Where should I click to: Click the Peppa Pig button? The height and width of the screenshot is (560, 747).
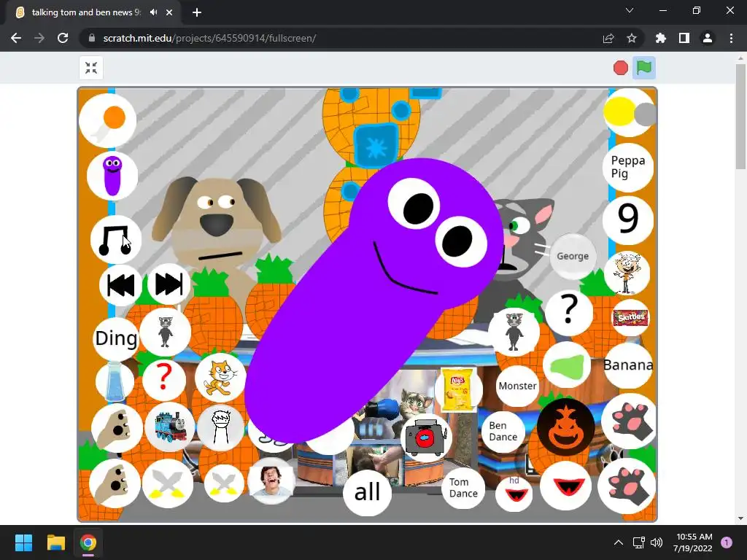pyautogui.click(x=628, y=167)
